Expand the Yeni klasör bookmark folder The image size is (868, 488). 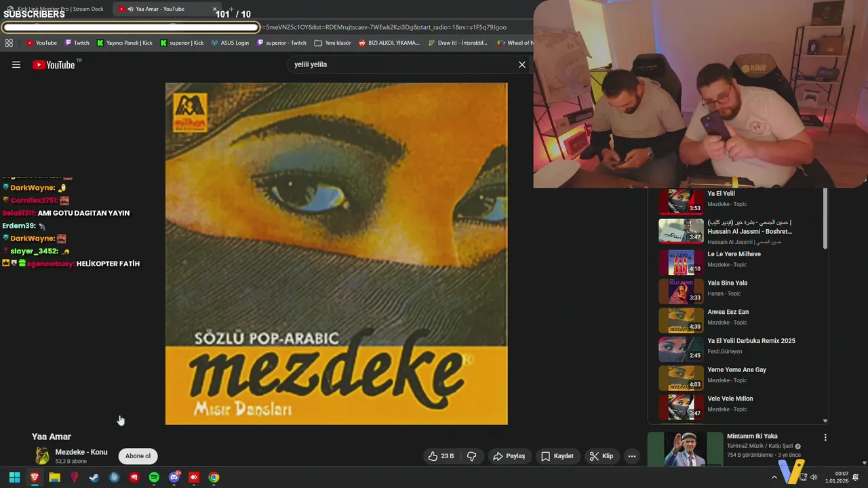(x=333, y=43)
